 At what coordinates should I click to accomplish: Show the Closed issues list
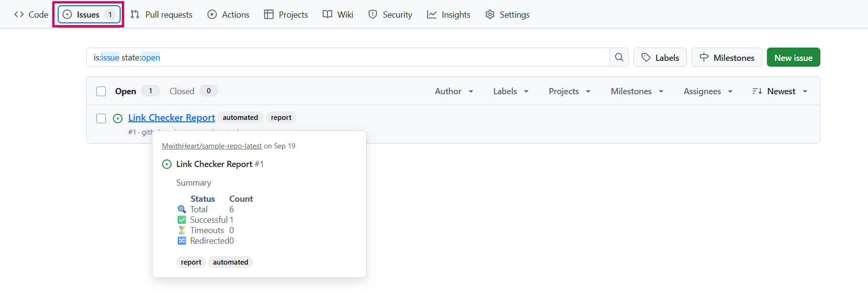(182, 91)
